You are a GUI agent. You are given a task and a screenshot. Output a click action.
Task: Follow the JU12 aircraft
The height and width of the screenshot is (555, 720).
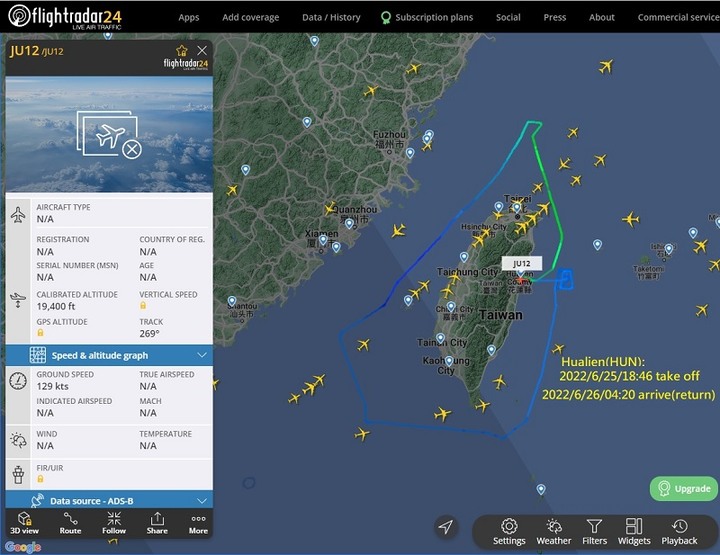pyautogui.click(x=114, y=523)
